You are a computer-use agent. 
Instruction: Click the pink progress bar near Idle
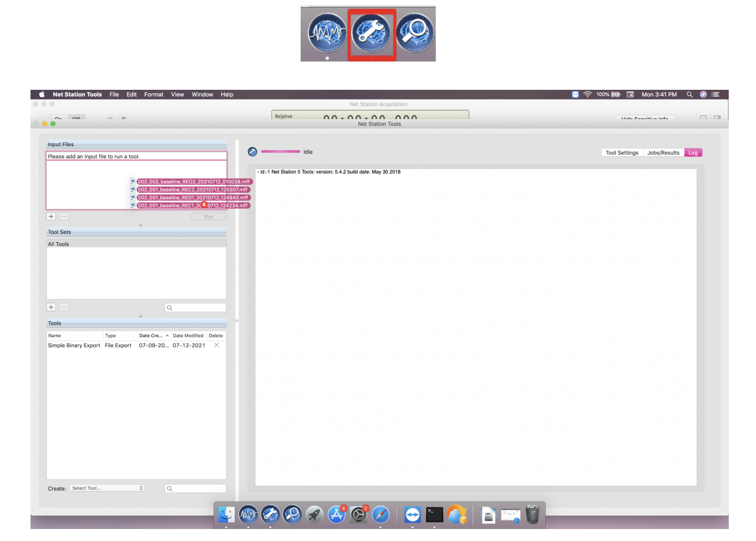tap(281, 151)
